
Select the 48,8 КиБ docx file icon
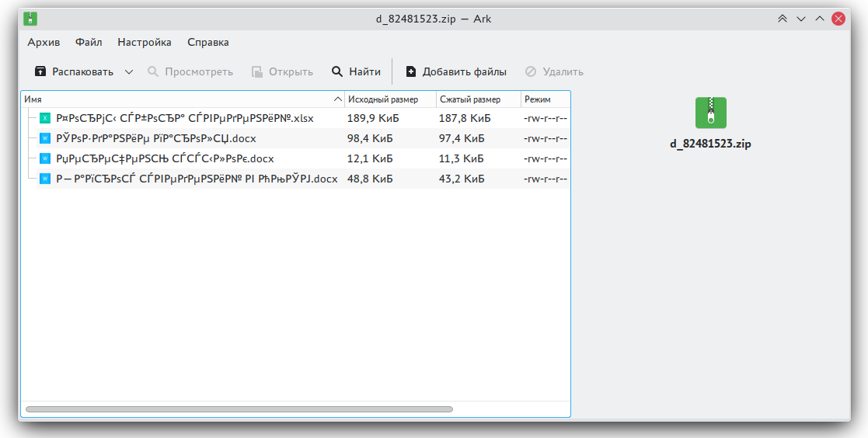45,179
